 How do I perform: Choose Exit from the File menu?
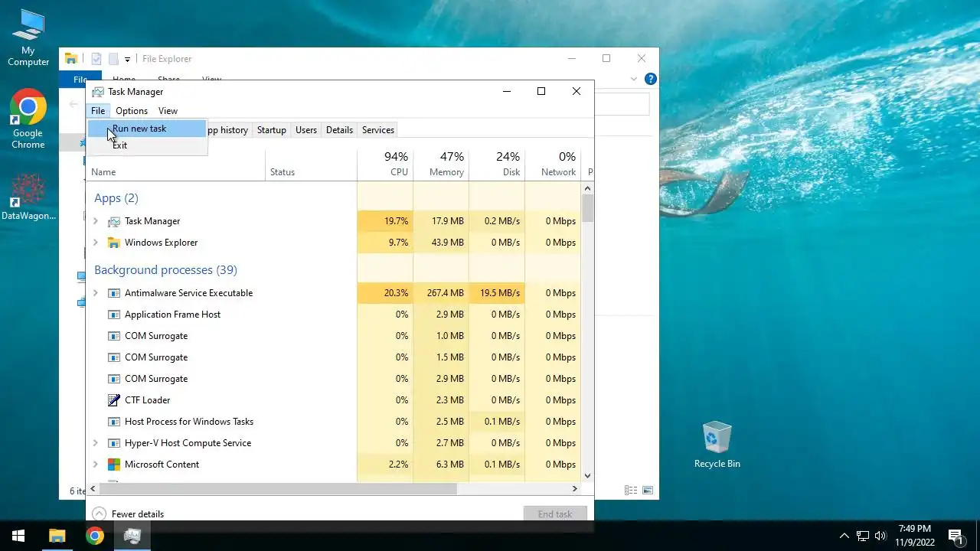click(x=147, y=145)
